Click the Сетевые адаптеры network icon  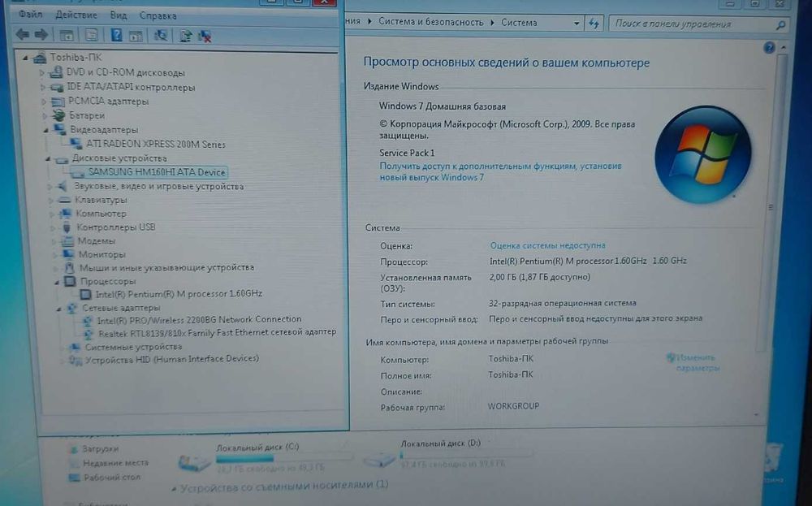(x=72, y=308)
